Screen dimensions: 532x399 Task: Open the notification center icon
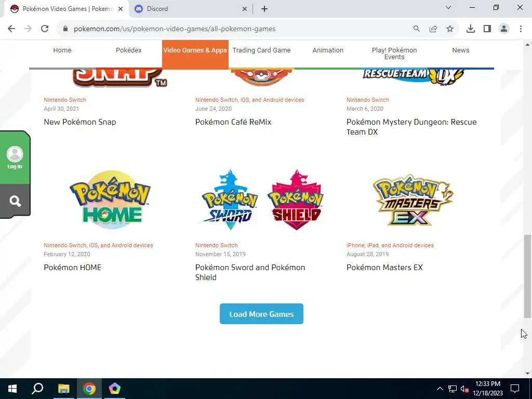515,389
